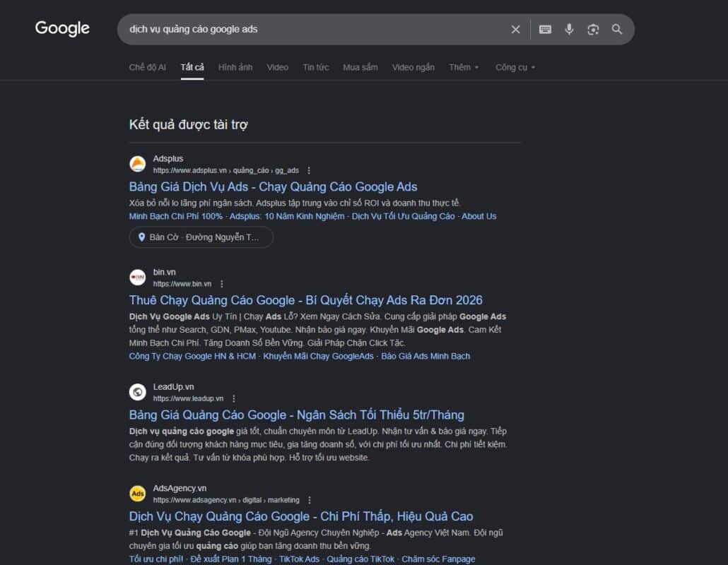728x565 pixels.
Task: Open the three-dot menu for the bin.vn ad
Action: pos(221,284)
